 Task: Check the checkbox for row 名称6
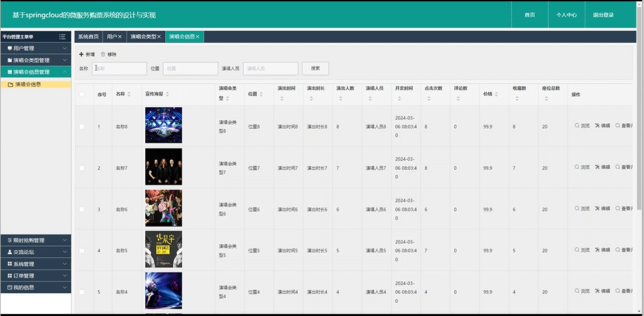click(83, 209)
